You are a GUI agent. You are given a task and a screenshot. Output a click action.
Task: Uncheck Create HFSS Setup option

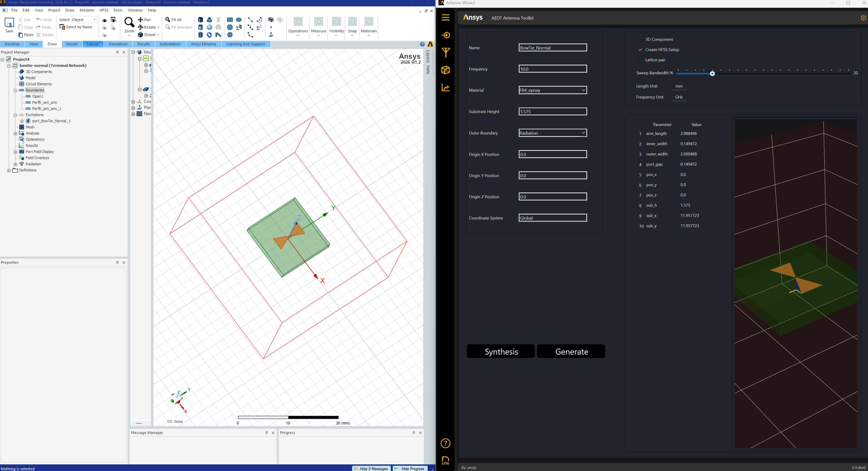[x=640, y=50]
